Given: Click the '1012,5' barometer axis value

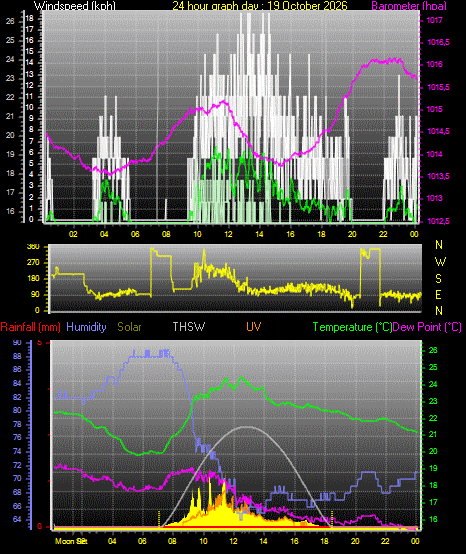Looking at the screenshot, I should tap(438, 221).
